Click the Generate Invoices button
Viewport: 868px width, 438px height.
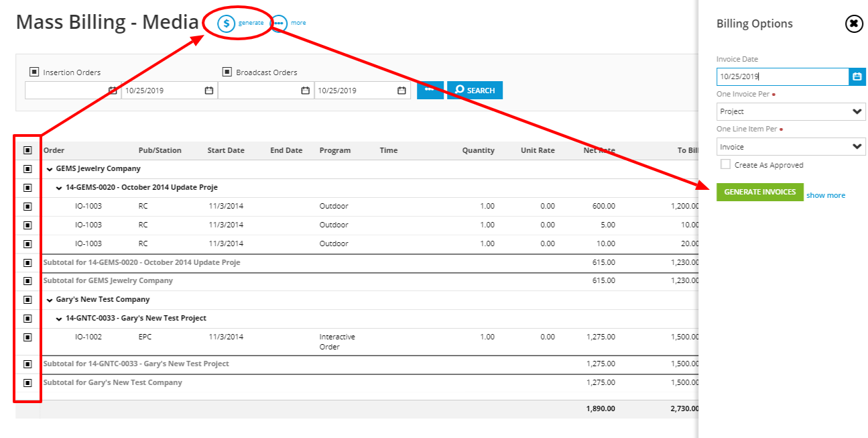[x=760, y=192]
